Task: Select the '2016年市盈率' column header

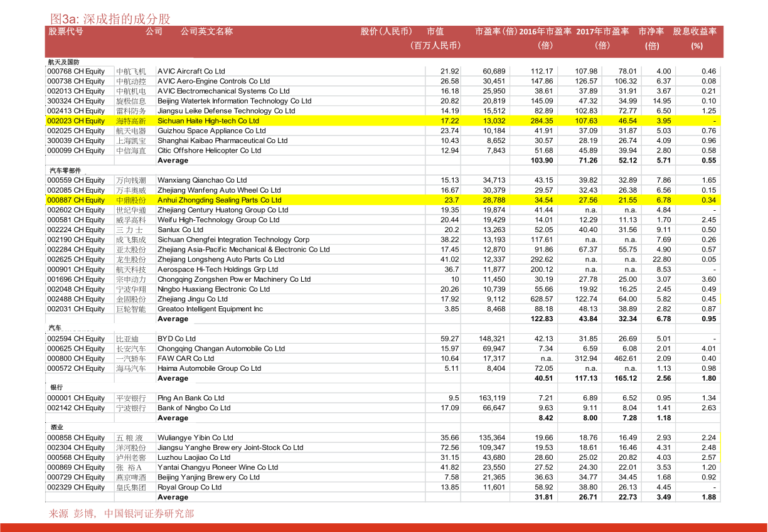Action: pyautogui.click(x=545, y=31)
